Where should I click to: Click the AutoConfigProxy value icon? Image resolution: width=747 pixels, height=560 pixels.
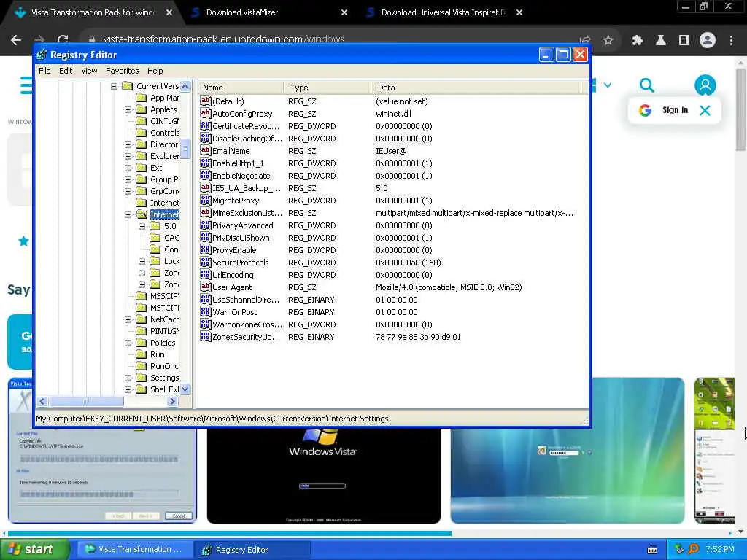click(205, 113)
